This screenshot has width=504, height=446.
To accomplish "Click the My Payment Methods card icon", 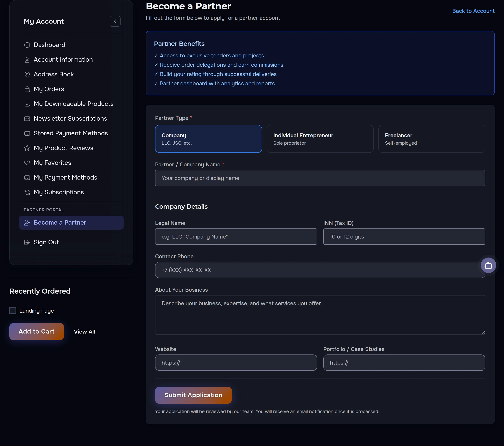I will click(x=27, y=178).
